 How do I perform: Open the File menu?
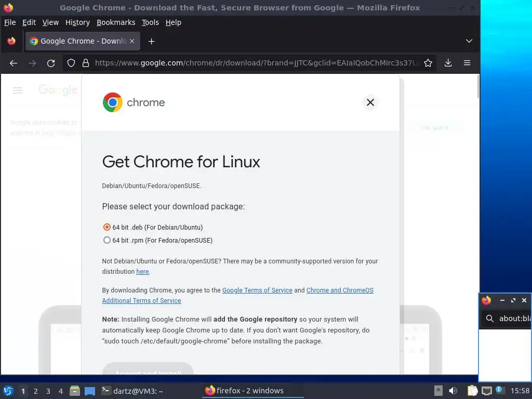pos(10,22)
